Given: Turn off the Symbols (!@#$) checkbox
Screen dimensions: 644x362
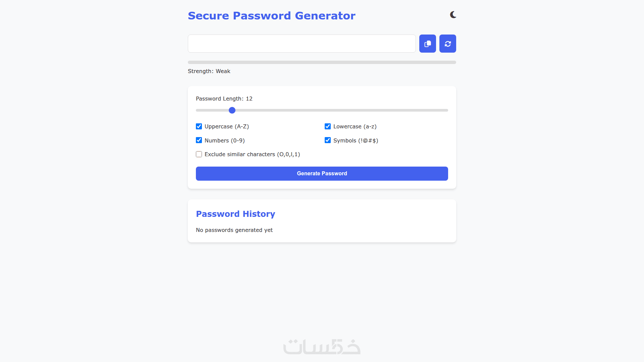Looking at the screenshot, I should (328, 140).
